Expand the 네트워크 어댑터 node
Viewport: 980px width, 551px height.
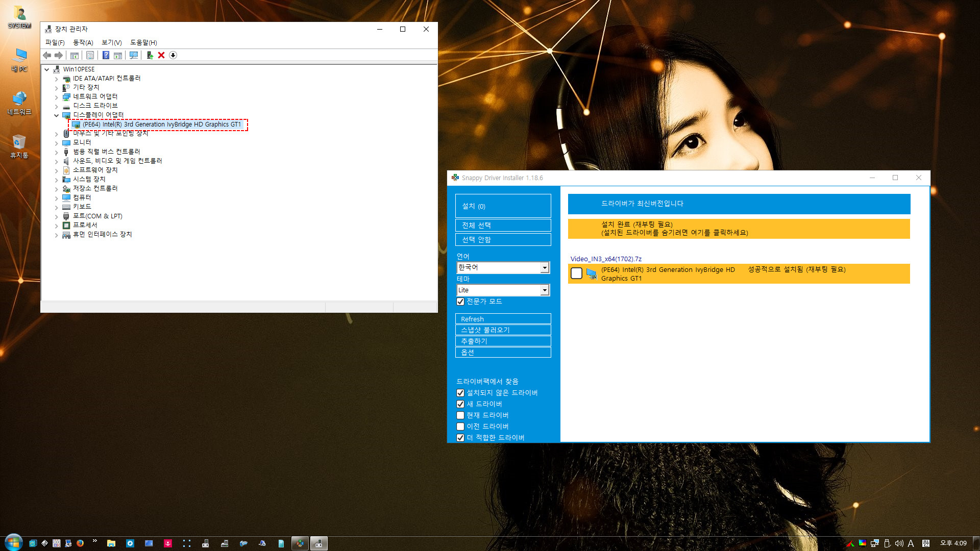57,97
